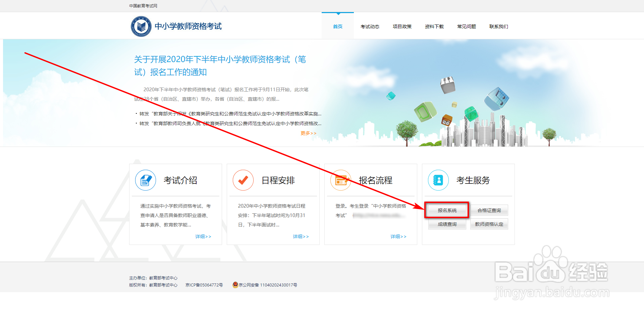This screenshot has height=314, width=644.
Task: Open the 报名系统 highlighted button
Action: (x=447, y=210)
